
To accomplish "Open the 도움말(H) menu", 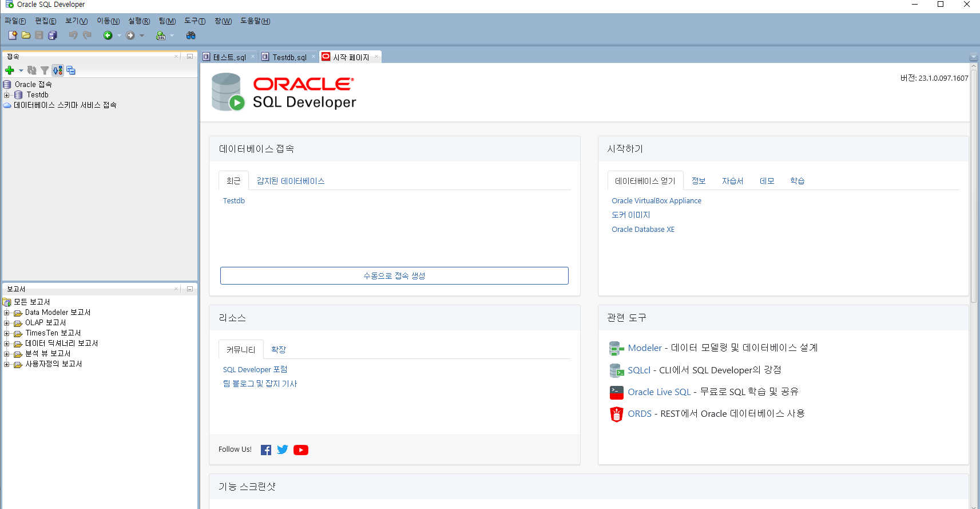I will 255,21.
